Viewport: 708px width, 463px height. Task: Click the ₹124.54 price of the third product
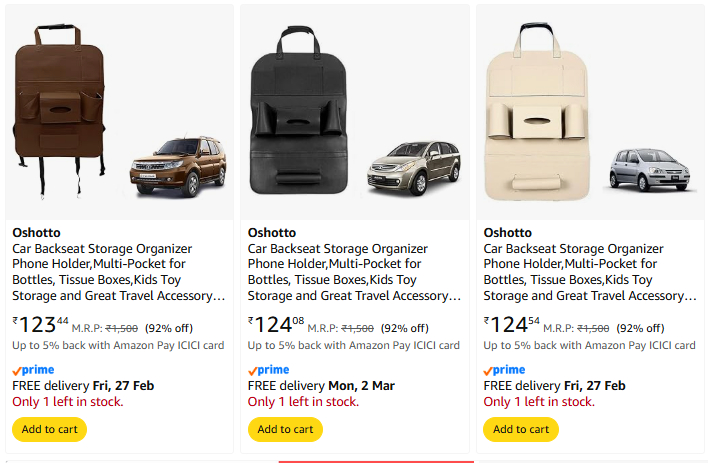tap(512, 325)
